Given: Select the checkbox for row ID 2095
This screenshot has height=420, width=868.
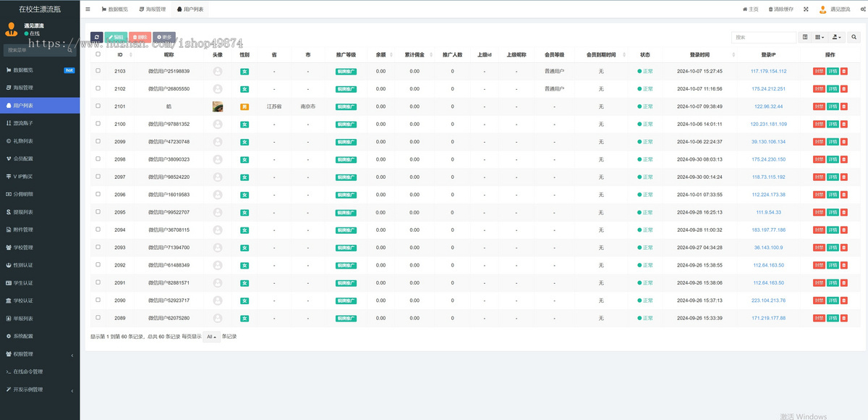Looking at the screenshot, I should click(x=98, y=212).
